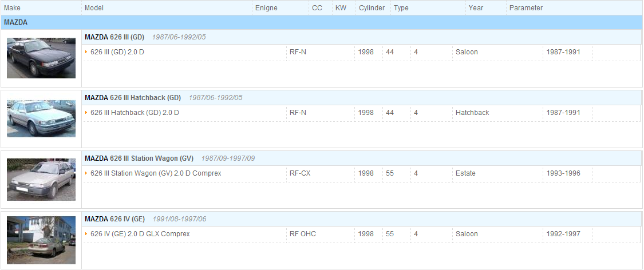The width and height of the screenshot is (644, 270).
Task: Open 626 IV (GE) 2.0 D GLX Comprex link
Action: tap(140, 234)
